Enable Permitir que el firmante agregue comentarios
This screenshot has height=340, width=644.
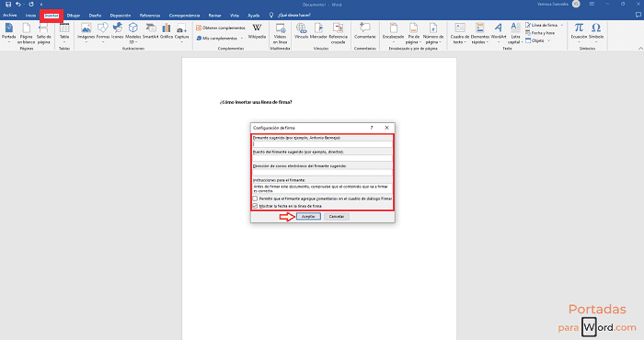[x=255, y=198]
